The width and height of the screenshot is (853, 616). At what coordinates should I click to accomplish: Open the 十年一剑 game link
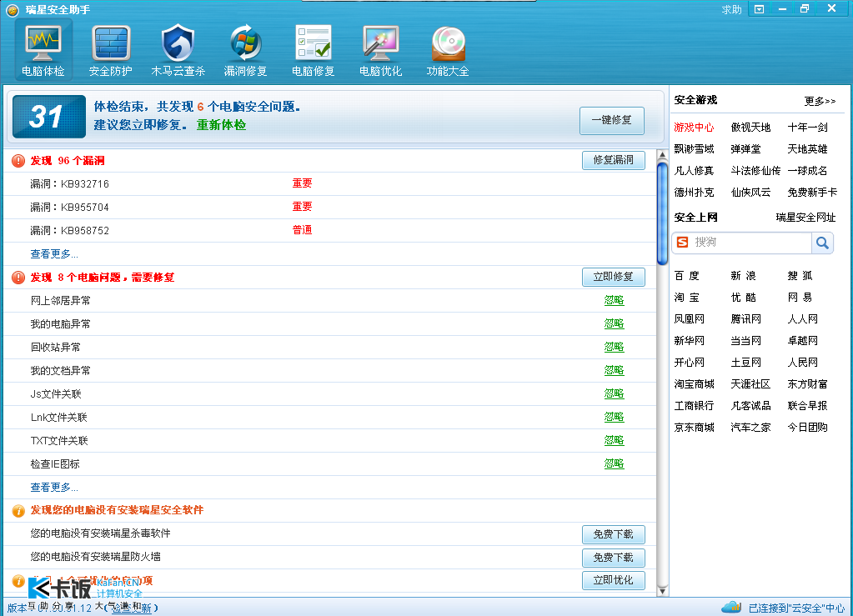pos(807,128)
